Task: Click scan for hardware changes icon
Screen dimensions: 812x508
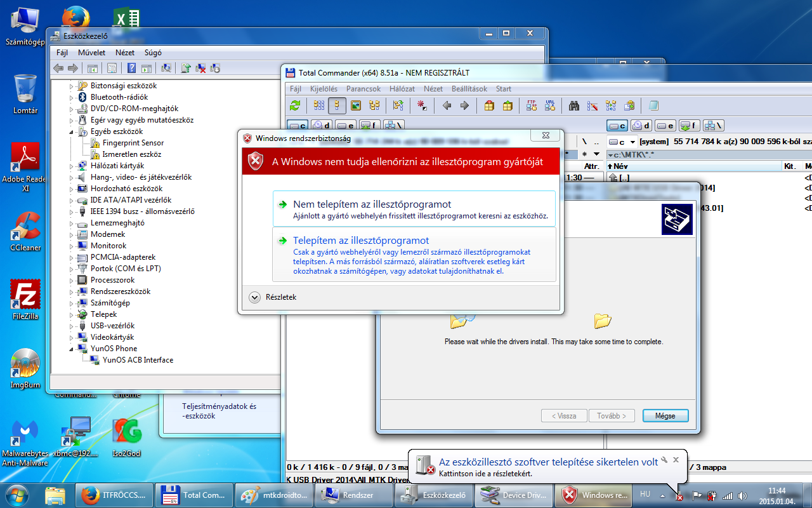Action: [x=166, y=68]
